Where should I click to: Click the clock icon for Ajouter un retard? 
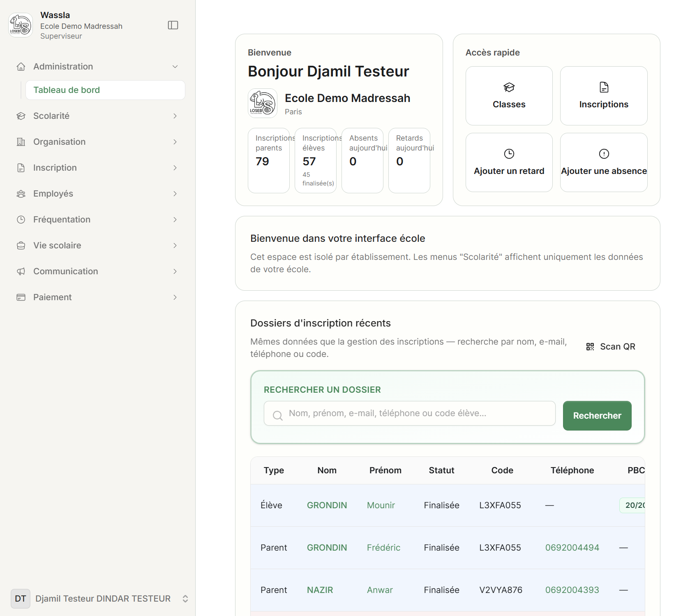coord(509,154)
